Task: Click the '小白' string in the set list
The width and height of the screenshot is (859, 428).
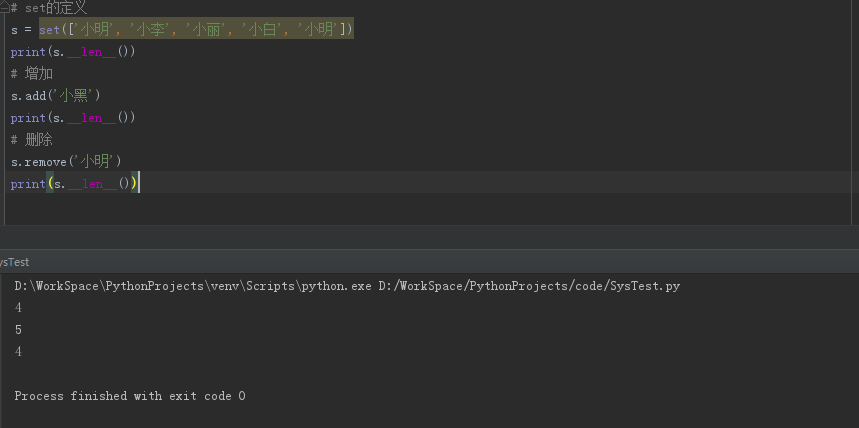Action: 263,30
